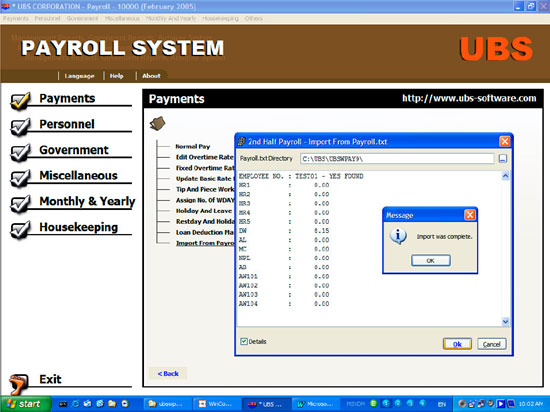
Task: Close the 2nd Half Payroll import dialog
Action: point(504,141)
